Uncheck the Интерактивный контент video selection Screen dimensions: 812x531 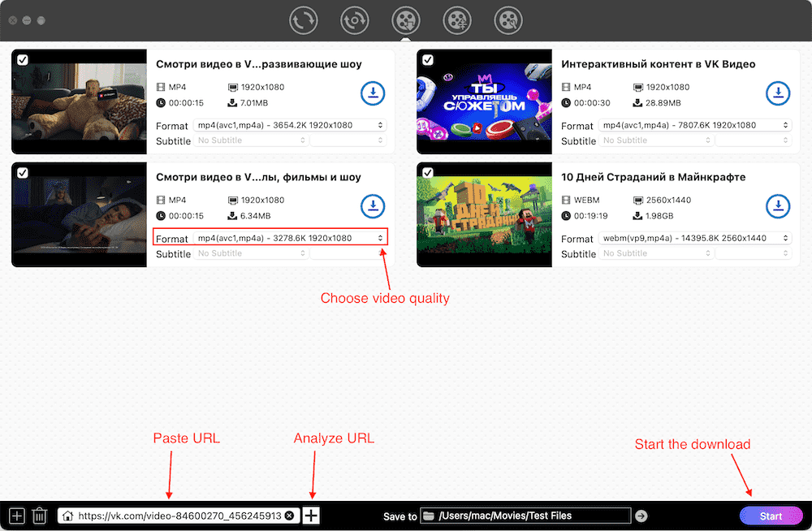(x=426, y=59)
